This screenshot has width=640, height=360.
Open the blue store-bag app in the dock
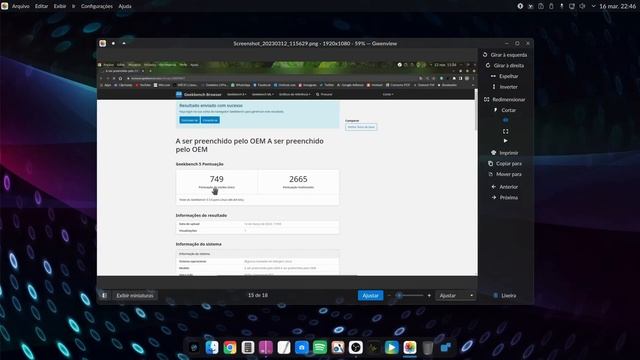click(302, 347)
